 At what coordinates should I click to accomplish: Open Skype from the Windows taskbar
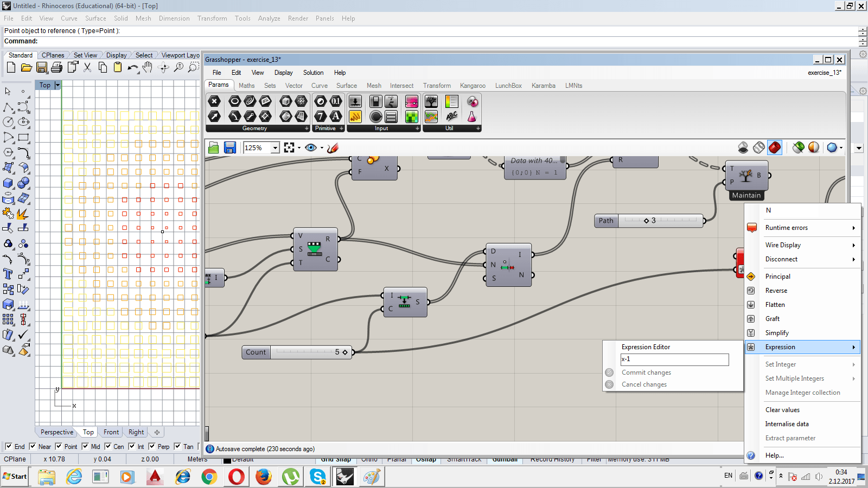(x=318, y=477)
